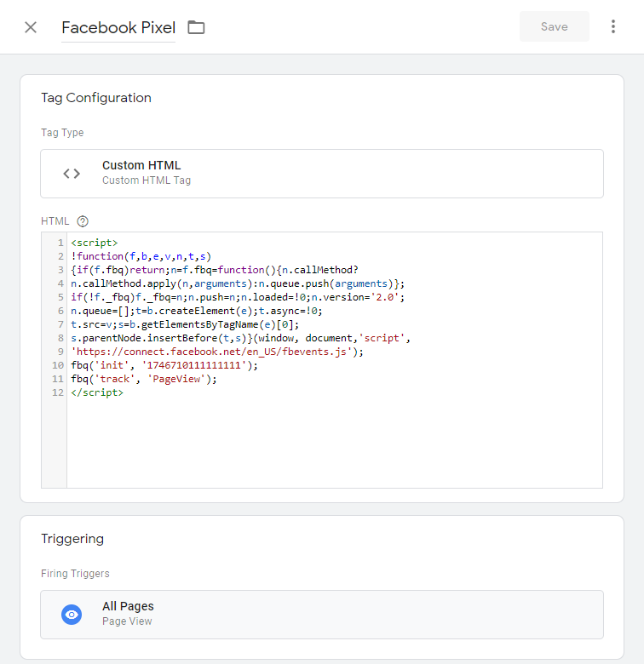The width and height of the screenshot is (644, 664).
Task: Open the three-dot more options menu
Action: 613,26
